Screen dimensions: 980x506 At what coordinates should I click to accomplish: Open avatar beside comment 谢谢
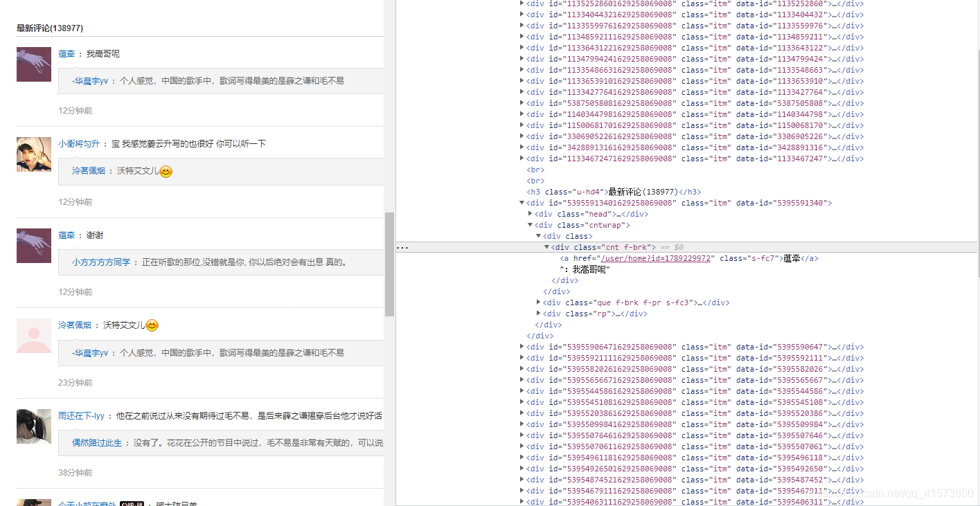(34, 246)
